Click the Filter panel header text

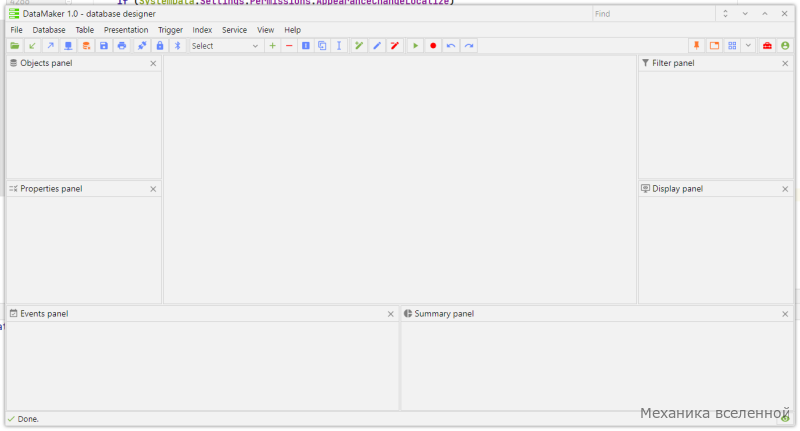(673, 63)
